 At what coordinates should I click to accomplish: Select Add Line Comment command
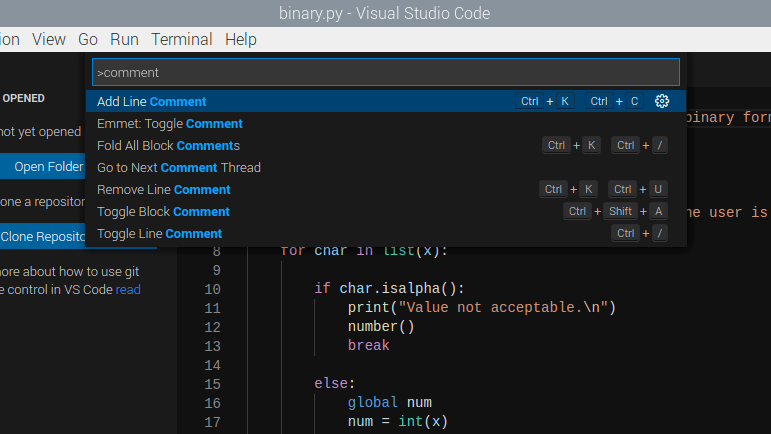(x=386, y=101)
